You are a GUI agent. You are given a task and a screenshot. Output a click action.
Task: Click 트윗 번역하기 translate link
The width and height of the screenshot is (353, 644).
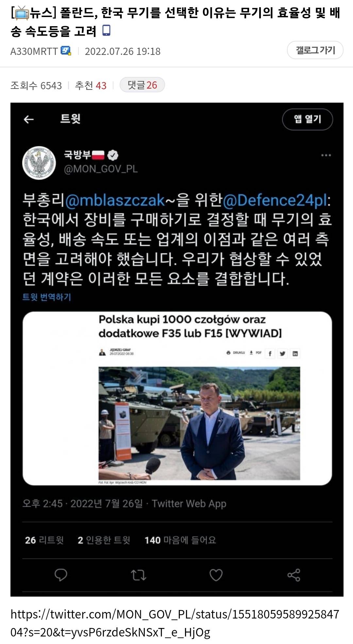[x=47, y=297]
